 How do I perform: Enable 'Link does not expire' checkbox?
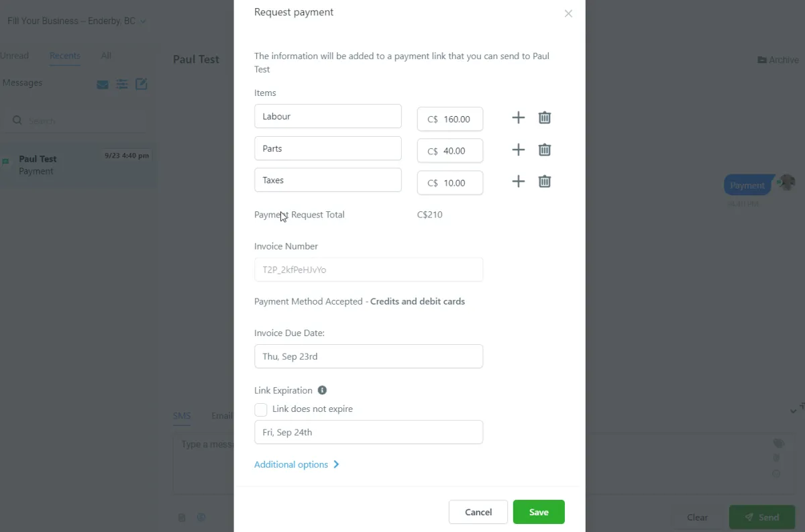pos(261,409)
